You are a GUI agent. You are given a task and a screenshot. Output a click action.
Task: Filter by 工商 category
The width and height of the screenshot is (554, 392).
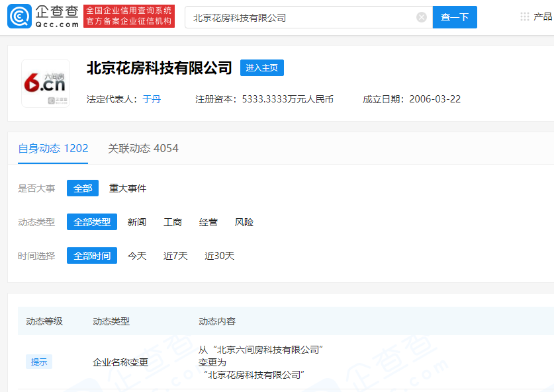pos(172,221)
